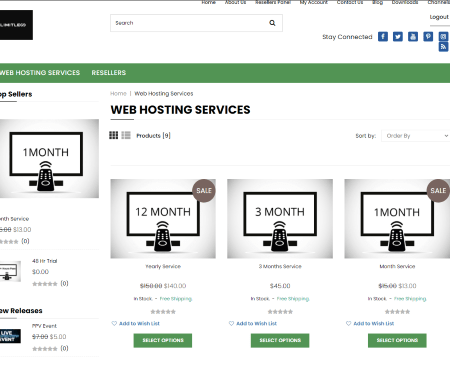Select options for Yearly Service
The height and width of the screenshot is (366, 450).
163,340
